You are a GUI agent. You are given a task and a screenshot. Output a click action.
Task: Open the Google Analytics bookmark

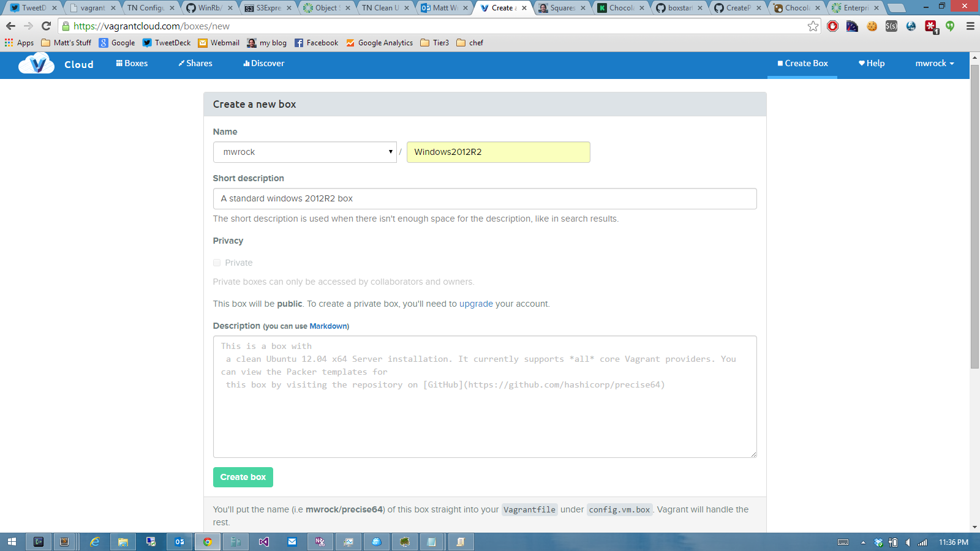click(379, 43)
